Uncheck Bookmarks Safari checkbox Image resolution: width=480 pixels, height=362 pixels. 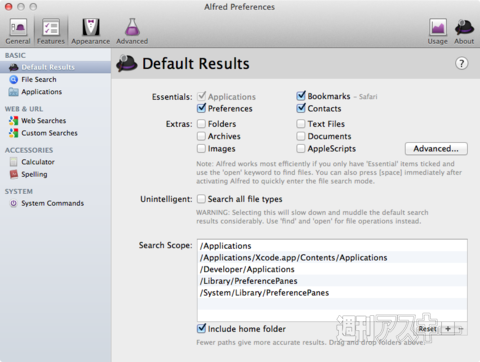click(301, 96)
